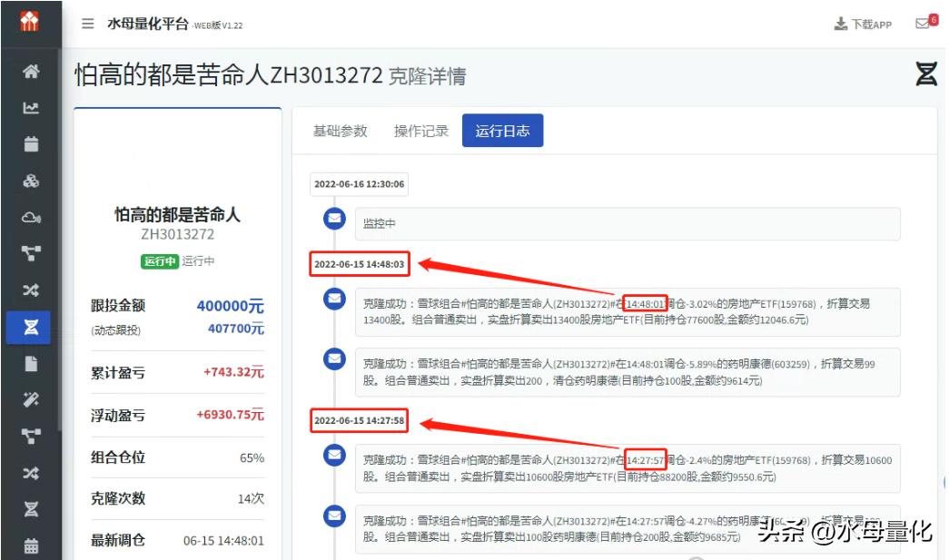Expand the 2022-06-16 12:30:06 log entry

pyautogui.click(x=360, y=184)
